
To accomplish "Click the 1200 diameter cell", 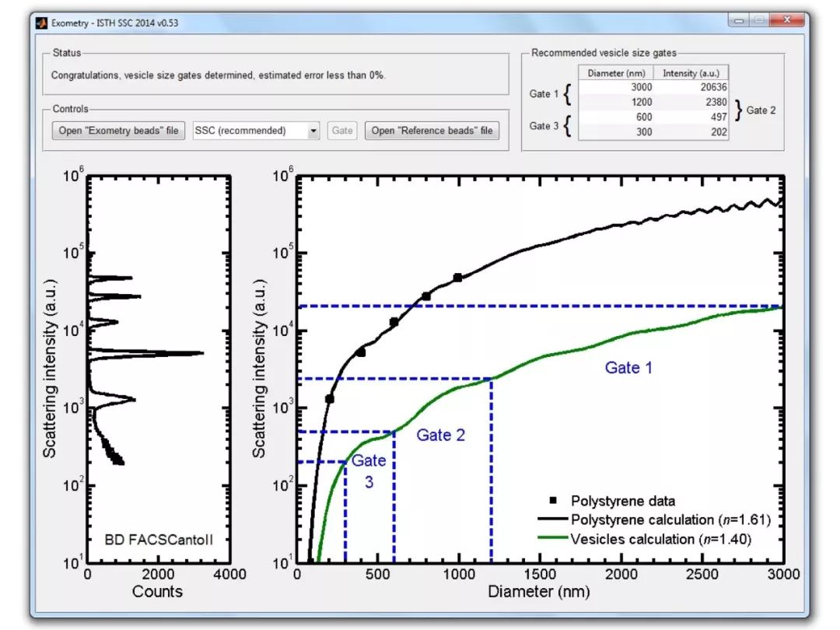I will click(616, 103).
